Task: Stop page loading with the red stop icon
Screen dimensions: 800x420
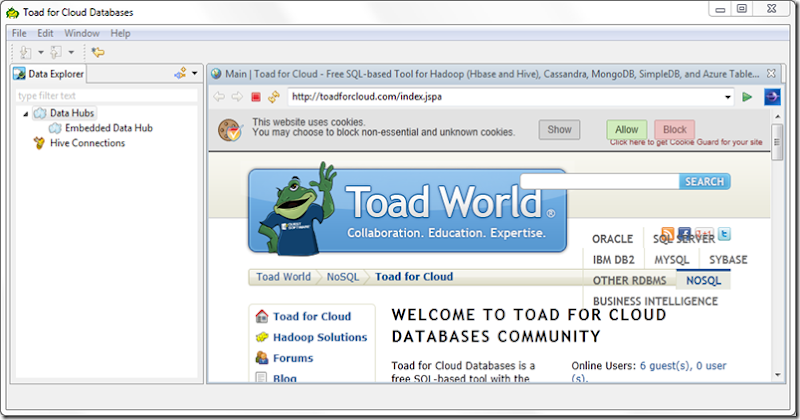Action: 256,96
